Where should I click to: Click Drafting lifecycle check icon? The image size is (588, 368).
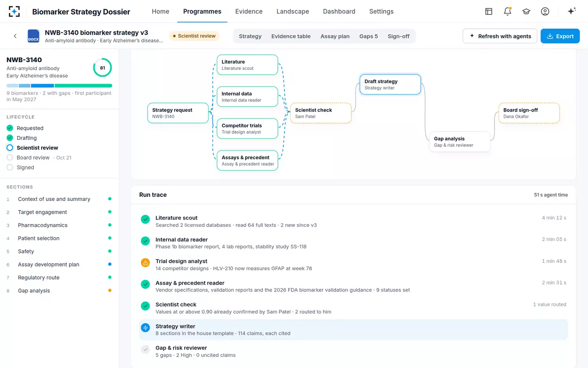[x=10, y=138]
